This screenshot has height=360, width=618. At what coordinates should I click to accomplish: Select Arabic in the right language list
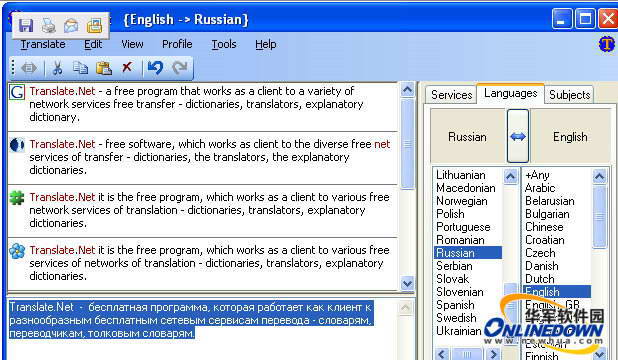pos(540,188)
